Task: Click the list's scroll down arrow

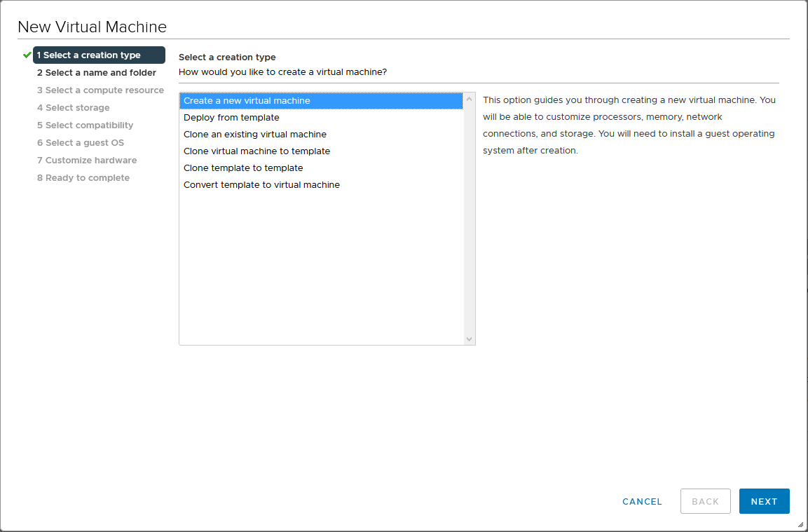Action: pos(470,339)
